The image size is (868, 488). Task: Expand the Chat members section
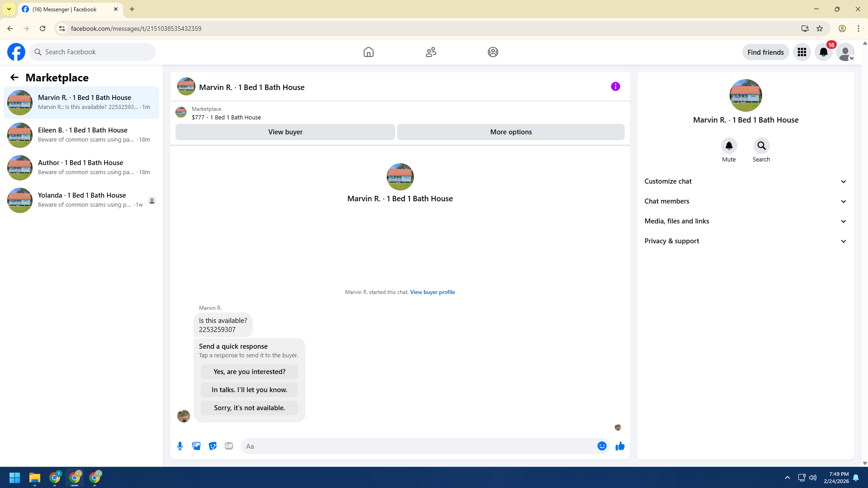[745, 201]
